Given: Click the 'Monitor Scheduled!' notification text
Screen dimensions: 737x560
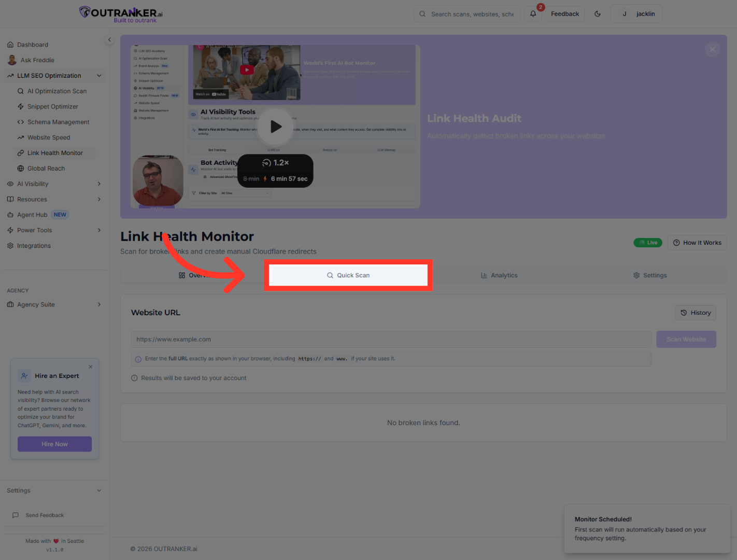Looking at the screenshot, I should (603, 519).
